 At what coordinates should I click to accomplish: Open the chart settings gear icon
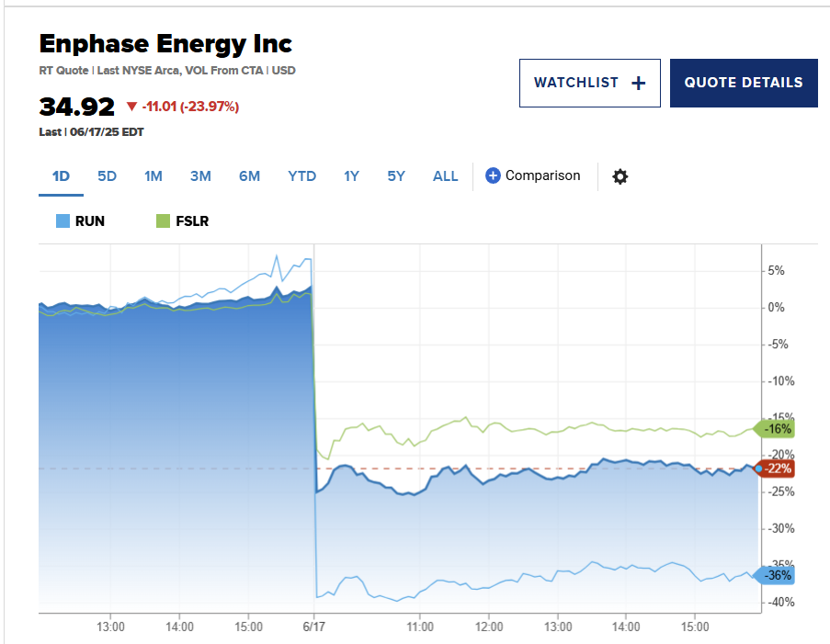[x=620, y=176]
